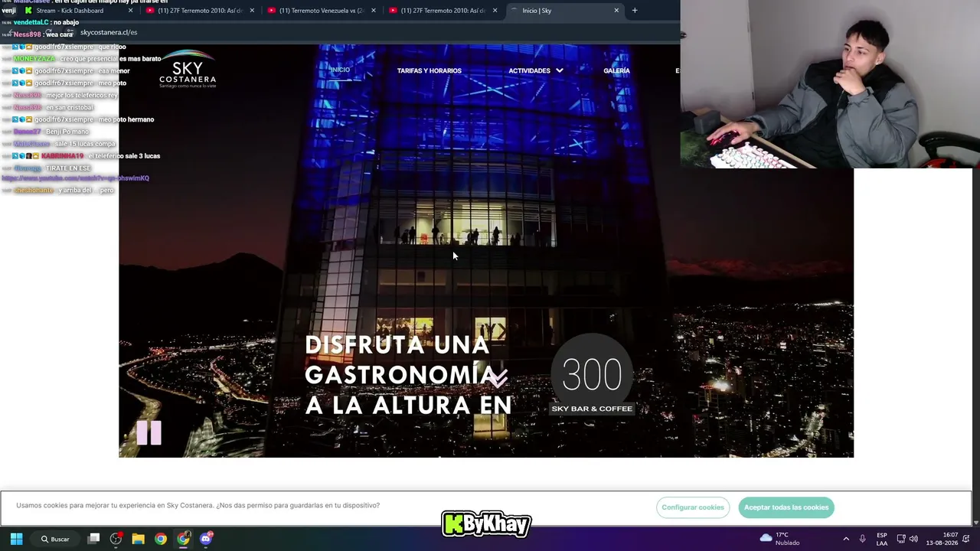
Task: Close the Stream - Kick Dashboard tab
Action: click(x=130, y=11)
